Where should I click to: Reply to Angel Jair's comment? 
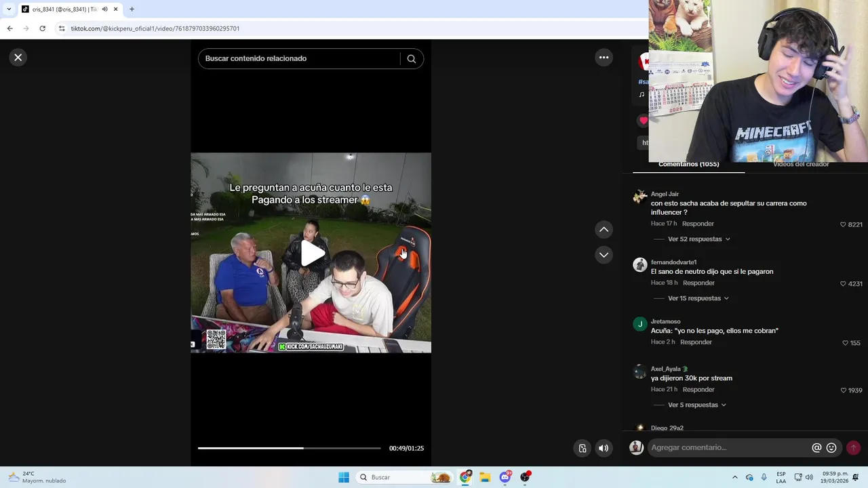pyautogui.click(x=698, y=224)
